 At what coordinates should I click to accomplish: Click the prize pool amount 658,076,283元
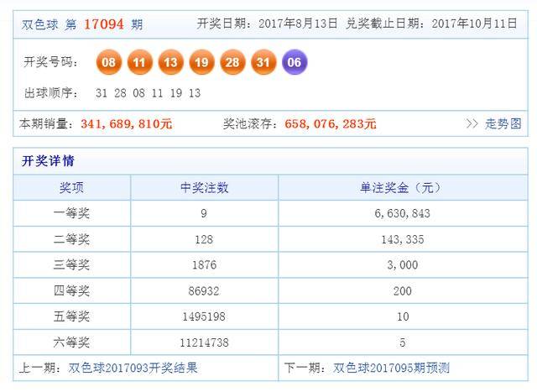pyautogui.click(x=331, y=123)
